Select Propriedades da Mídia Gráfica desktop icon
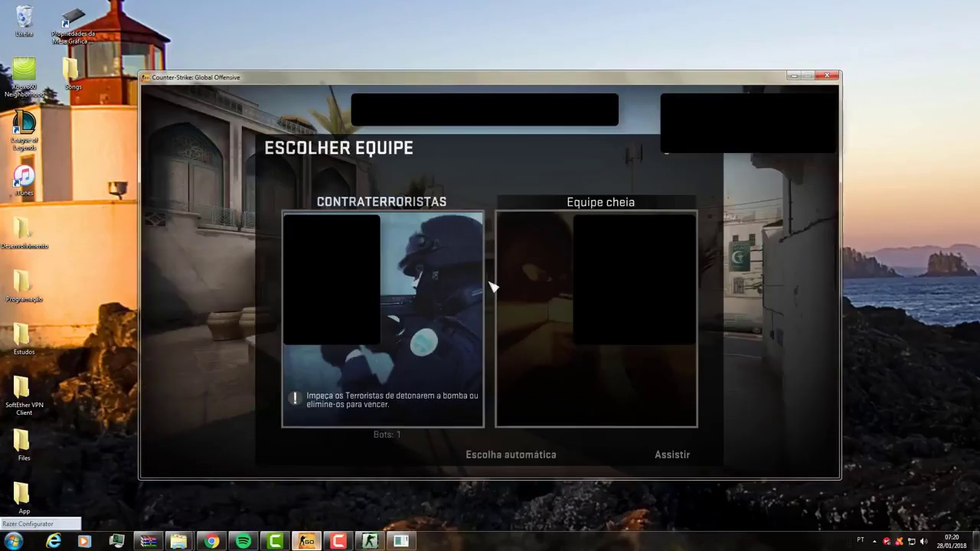Viewport: 980px width, 551px height. (x=73, y=25)
